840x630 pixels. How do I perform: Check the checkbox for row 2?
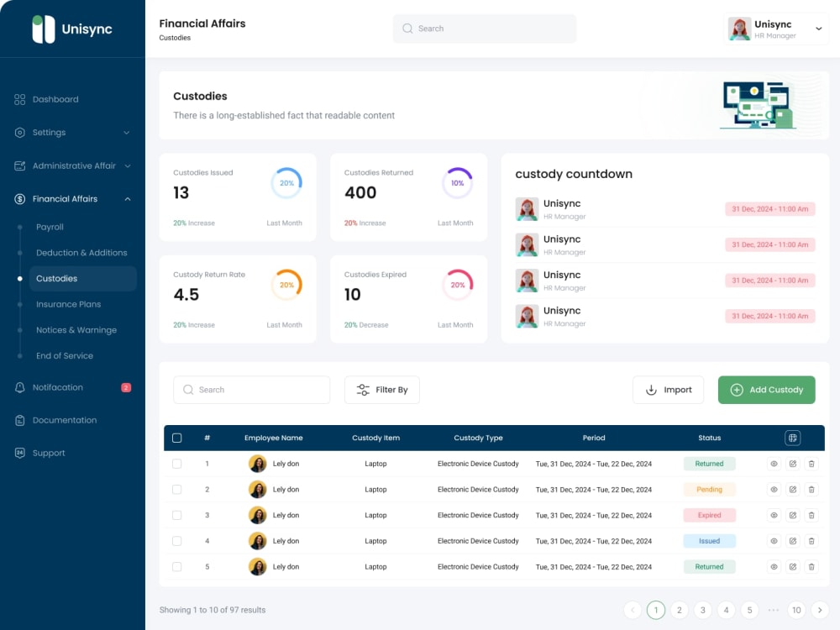[x=176, y=490]
